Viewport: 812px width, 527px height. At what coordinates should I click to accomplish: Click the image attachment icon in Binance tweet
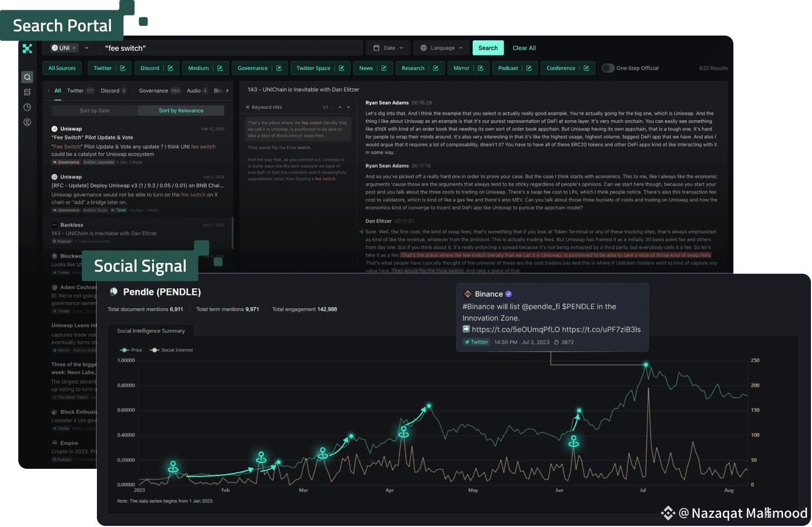tap(466, 329)
